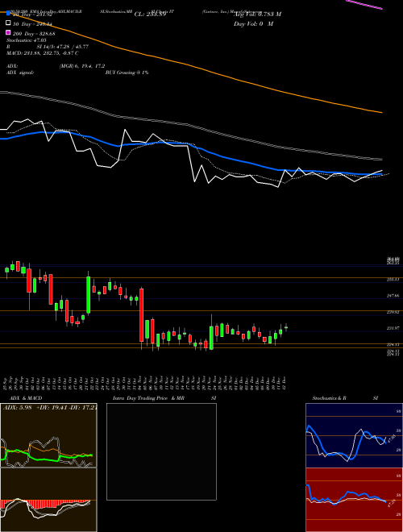
Task: Click the last green candlestick on the chart
Action: [x=286, y=327]
